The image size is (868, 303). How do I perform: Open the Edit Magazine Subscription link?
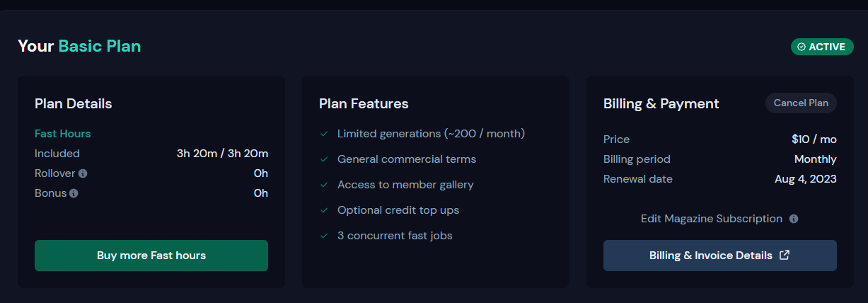(711, 219)
